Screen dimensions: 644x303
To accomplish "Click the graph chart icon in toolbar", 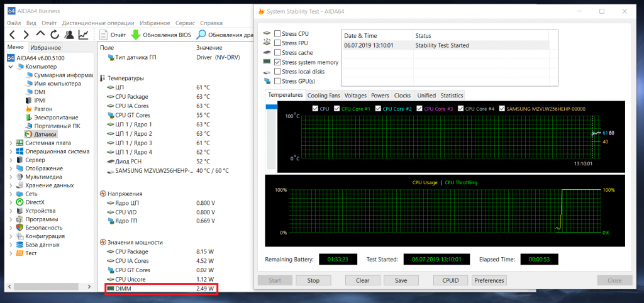I will pos(83,35).
